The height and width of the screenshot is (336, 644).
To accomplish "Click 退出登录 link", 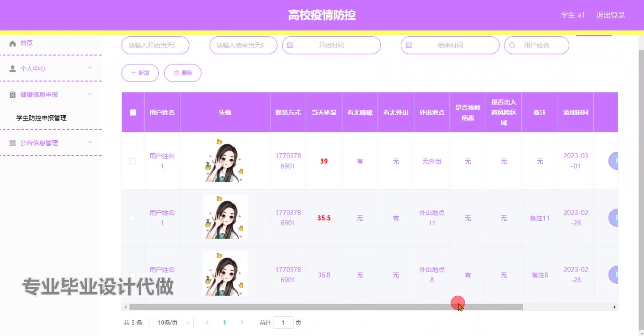I will [610, 15].
